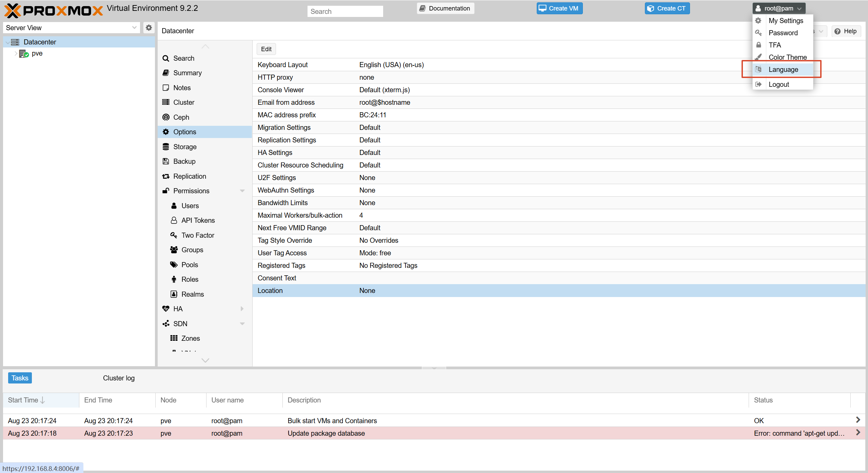Select My Settings from user menu
The height and width of the screenshot is (473, 868).
783,21
